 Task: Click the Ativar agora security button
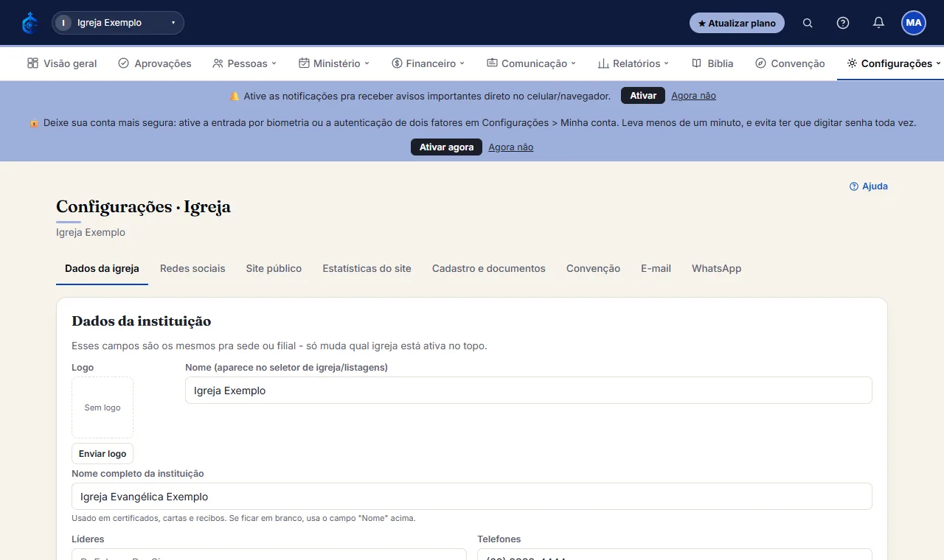coord(446,147)
